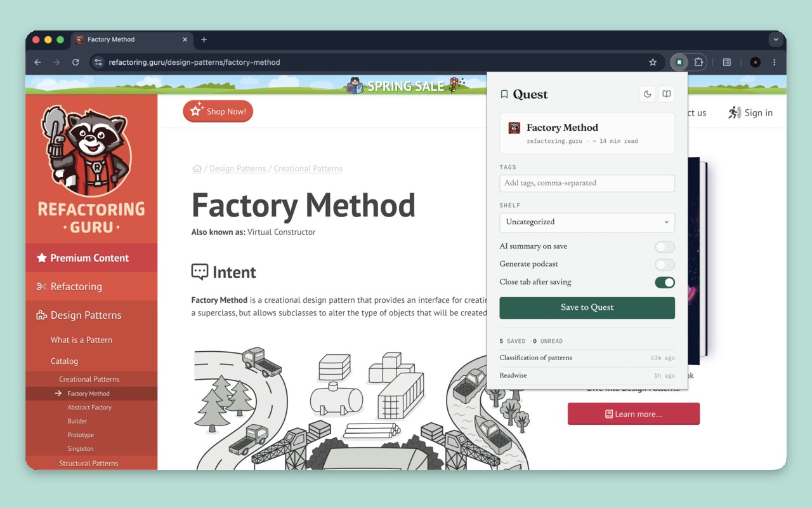Open the browser Extensions puzzle icon
Image resolution: width=812 pixels, height=508 pixels.
pyautogui.click(x=698, y=62)
